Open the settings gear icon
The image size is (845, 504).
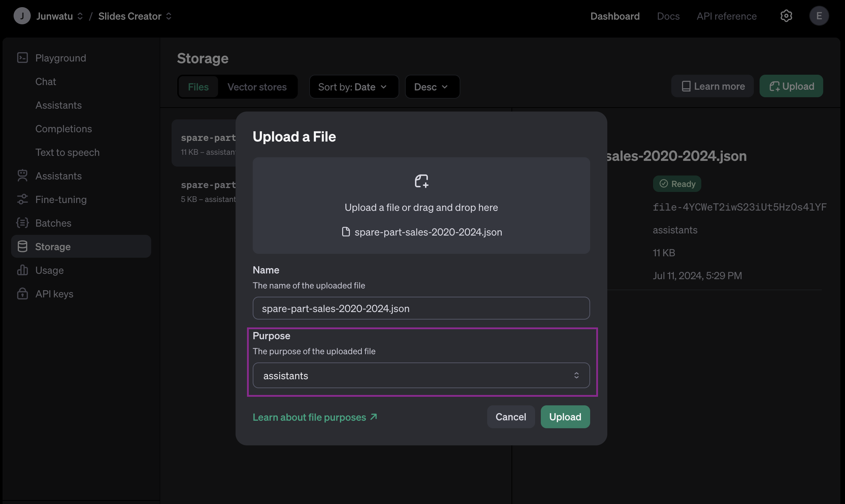point(786,16)
